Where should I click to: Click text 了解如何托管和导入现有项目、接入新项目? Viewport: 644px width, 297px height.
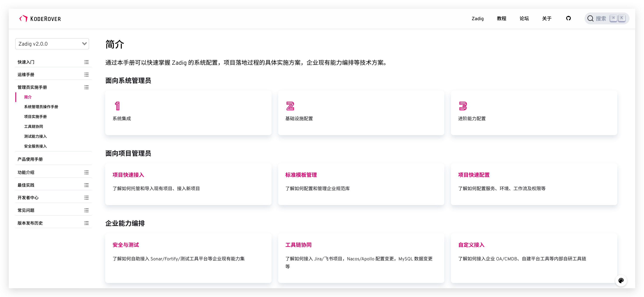click(x=156, y=189)
